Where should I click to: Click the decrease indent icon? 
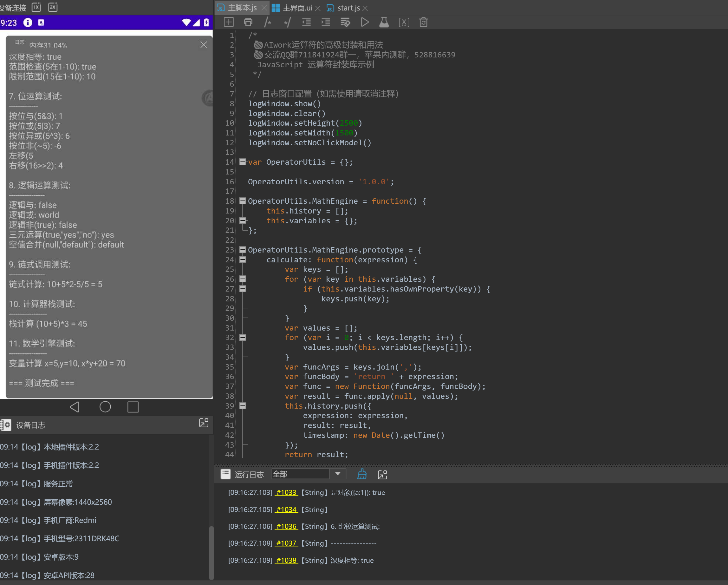pyautogui.click(x=306, y=22)
